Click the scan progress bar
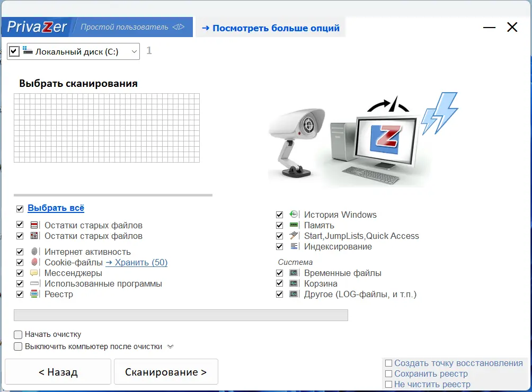This screenshot has height=392, width=532. click(x=181, y=315)
